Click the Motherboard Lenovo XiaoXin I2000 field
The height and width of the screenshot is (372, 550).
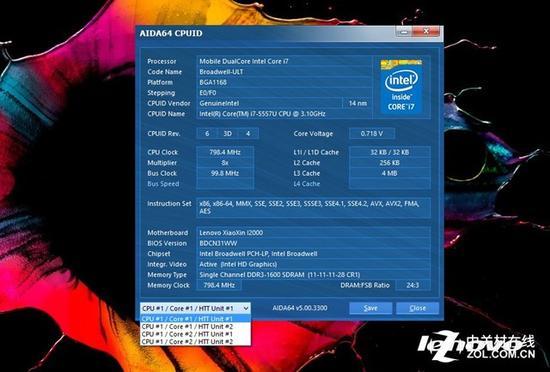[313, 232]
